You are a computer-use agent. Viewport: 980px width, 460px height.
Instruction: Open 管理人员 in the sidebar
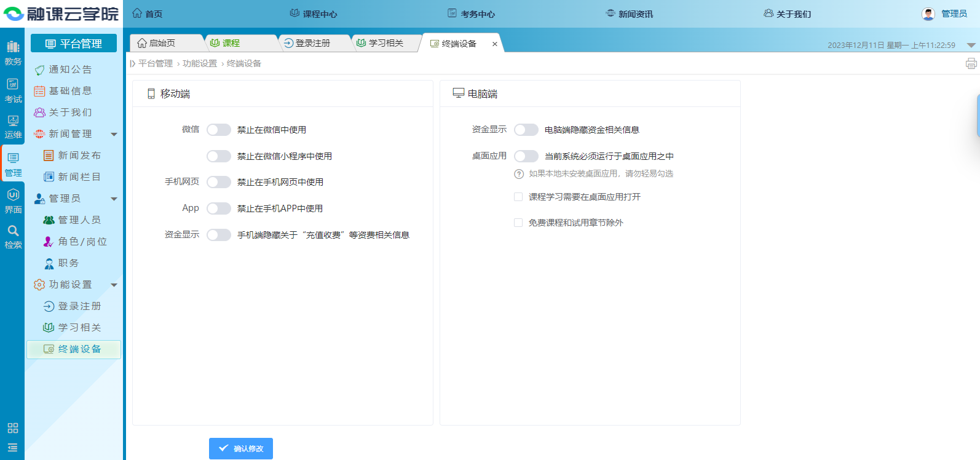click(79, 220)
